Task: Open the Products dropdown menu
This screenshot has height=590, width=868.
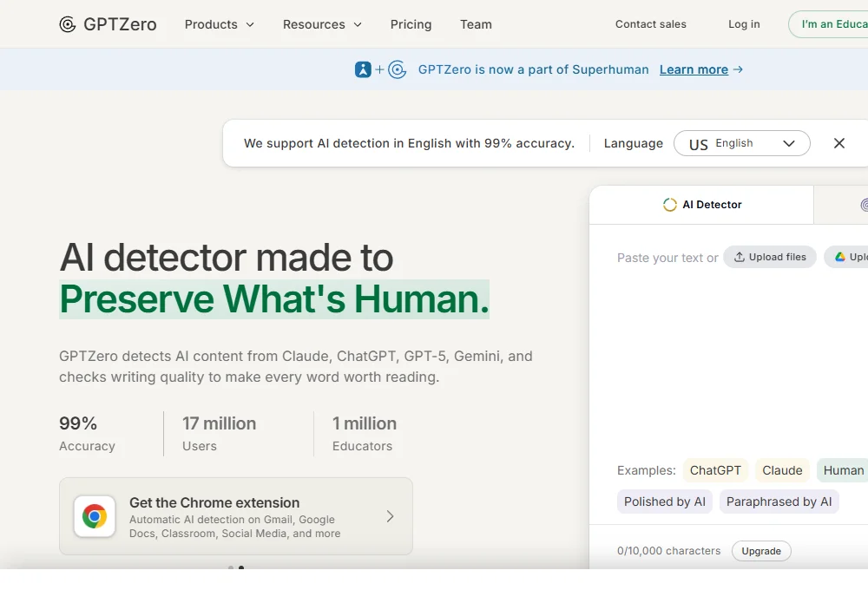Action: pyautogui.click(x=220, y=24)
